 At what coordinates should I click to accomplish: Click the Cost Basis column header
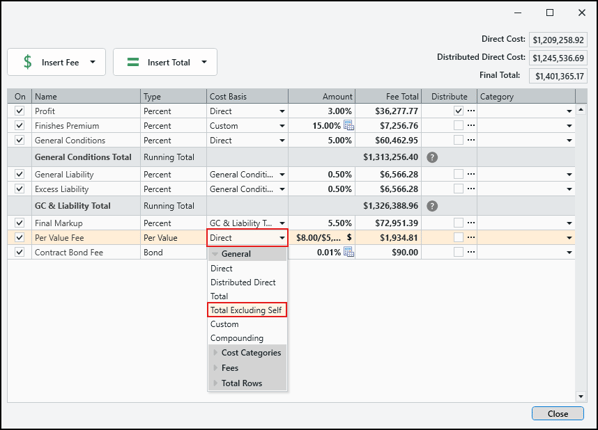tap(247, 97)
